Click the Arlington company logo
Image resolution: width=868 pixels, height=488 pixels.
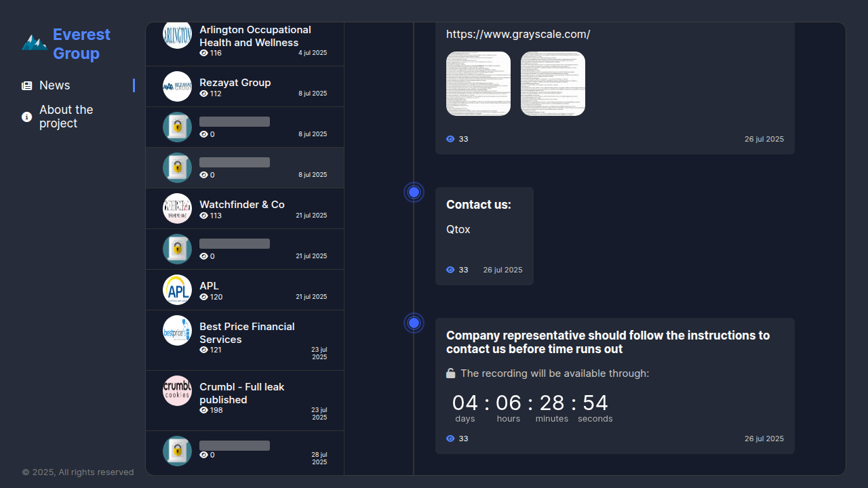click(x=177, y=35)
